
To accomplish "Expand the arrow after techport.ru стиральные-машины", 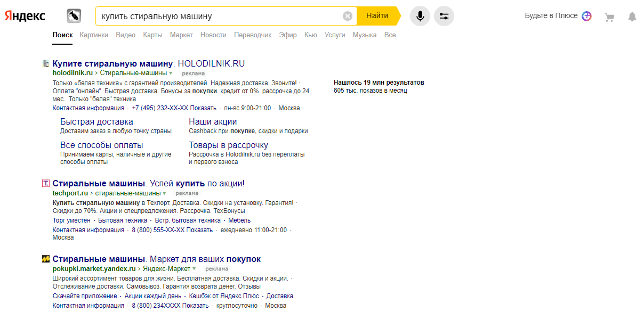I will click(164, 193).
